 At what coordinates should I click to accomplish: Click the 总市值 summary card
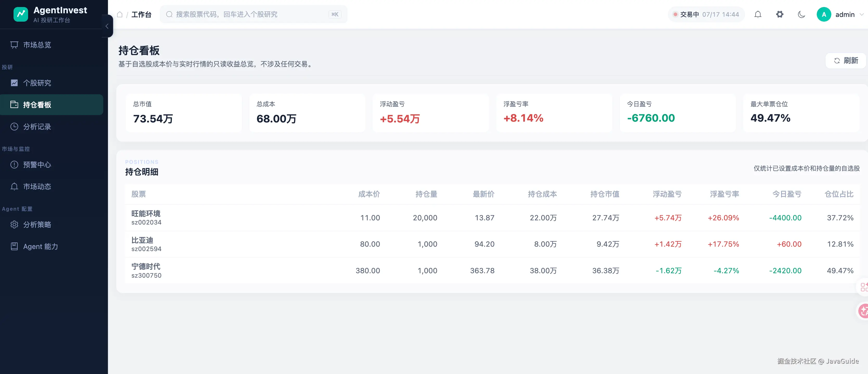point(184,113)
